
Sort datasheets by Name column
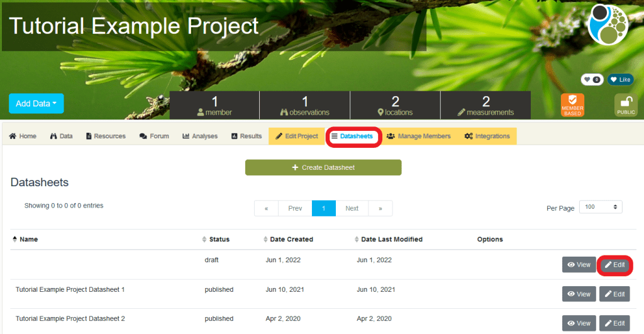click(28, 240)
